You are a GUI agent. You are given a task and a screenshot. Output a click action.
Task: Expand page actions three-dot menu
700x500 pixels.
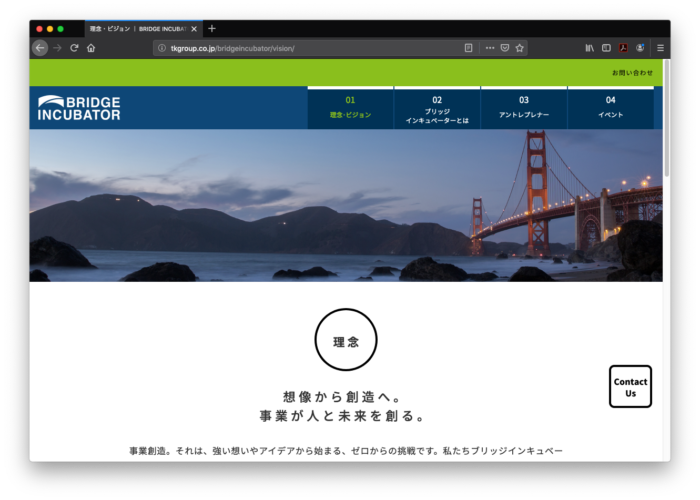click(489, 48)
